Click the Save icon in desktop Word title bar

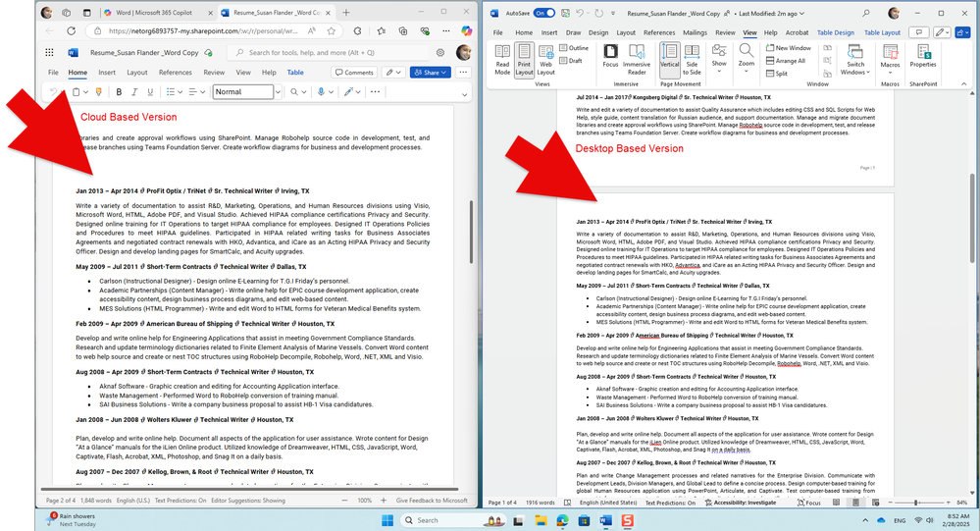tap(565, 13)
